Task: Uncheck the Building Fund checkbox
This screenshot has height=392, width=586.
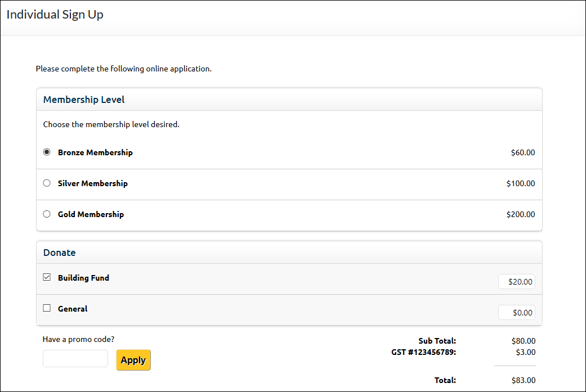Action: [x=47, y=277]
